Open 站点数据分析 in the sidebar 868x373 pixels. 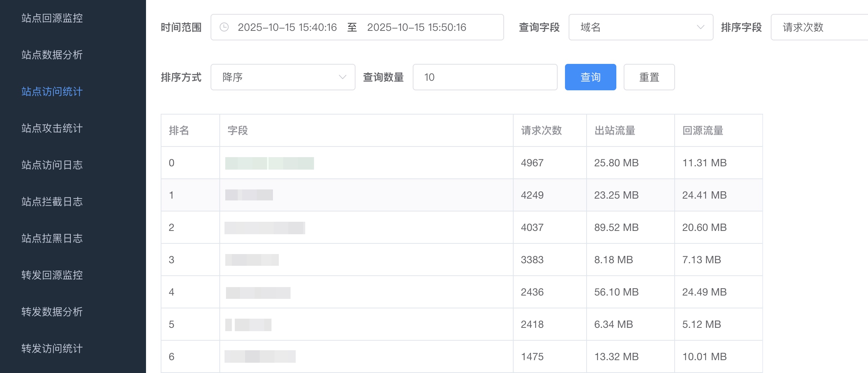[52, 55]
